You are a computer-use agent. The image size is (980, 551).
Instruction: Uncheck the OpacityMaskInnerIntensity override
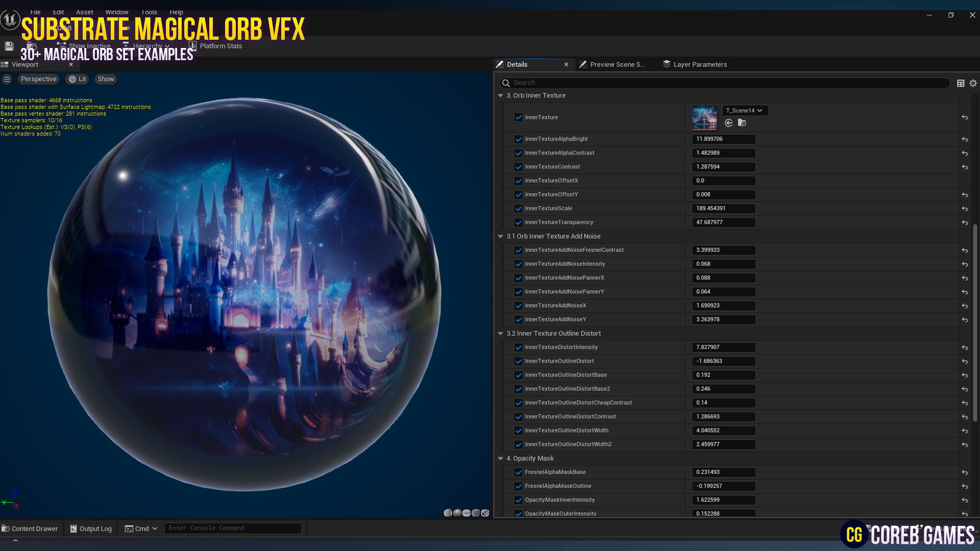519,500
